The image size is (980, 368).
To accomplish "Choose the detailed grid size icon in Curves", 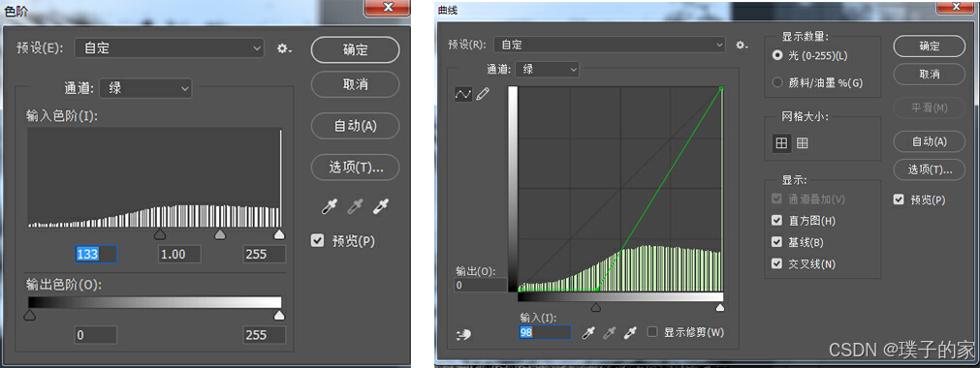I will (x=802, y=143).
